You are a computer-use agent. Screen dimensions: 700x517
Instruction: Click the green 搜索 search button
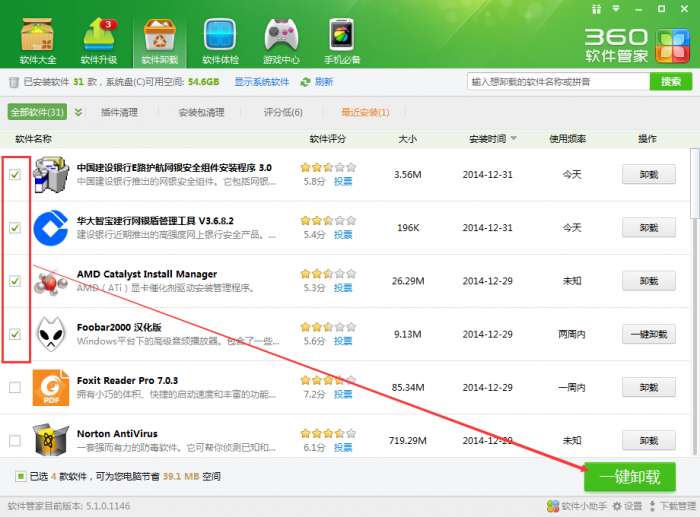(671, 82)
